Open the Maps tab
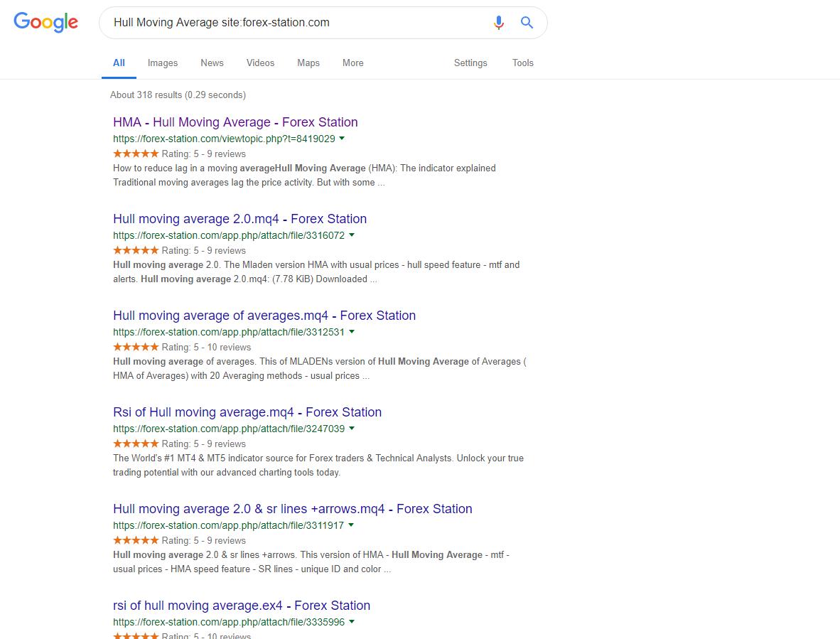Image resolution: width=840 pixels, height=639 pixels. [308, 63]
